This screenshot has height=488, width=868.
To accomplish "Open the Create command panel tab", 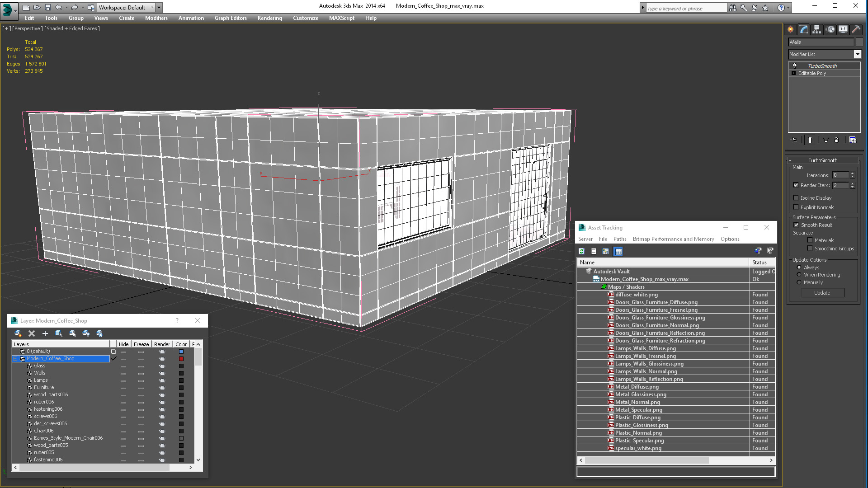I will [790, 29].
